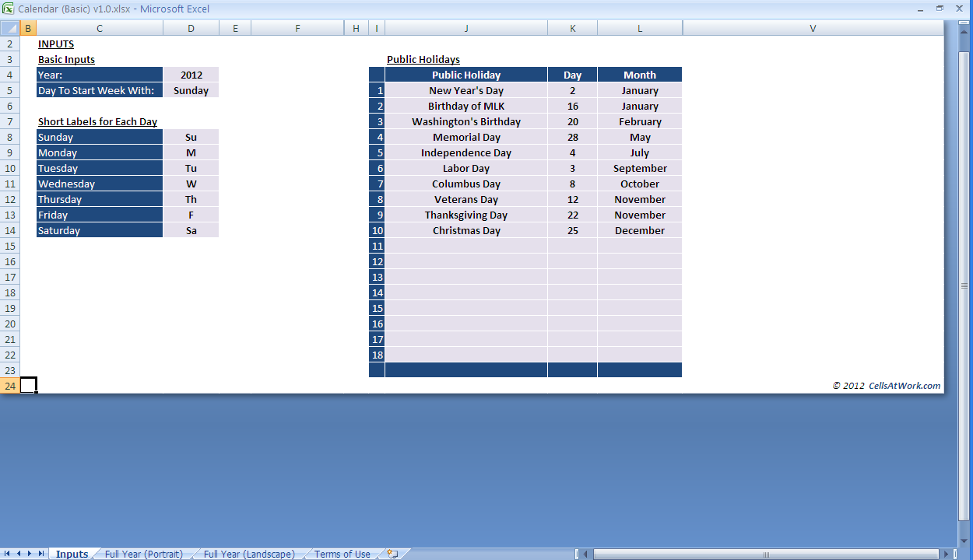Select column F header
Image resolution: width=973 pixels, height=560 pixels.
(297, 29)
